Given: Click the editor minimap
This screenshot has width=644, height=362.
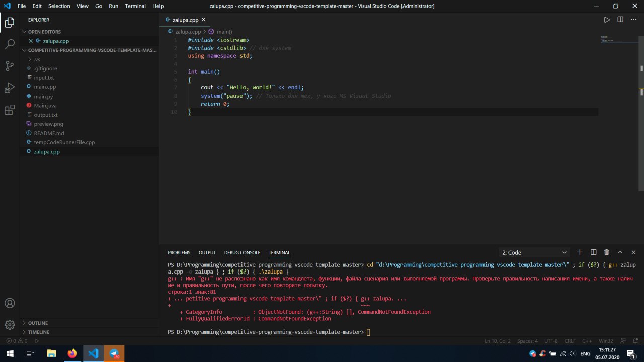Looking at the screenshot, I should pos(618,40).
